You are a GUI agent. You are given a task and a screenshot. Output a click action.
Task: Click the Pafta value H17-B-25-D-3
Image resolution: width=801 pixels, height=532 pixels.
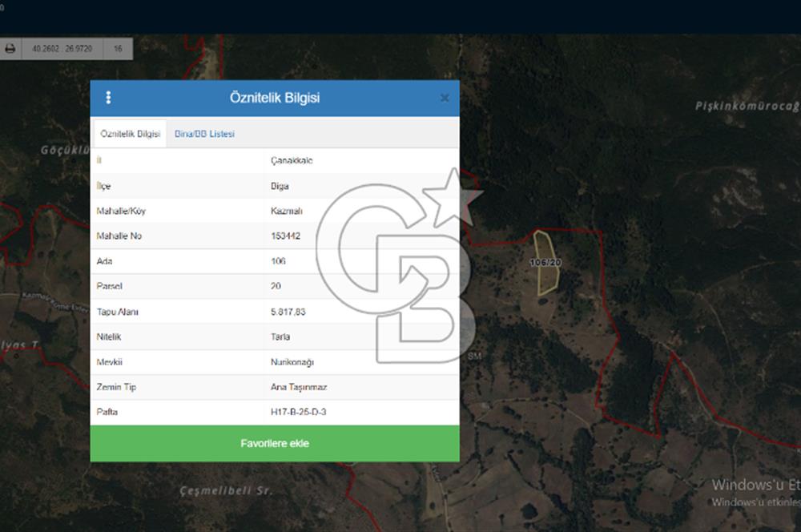(x=298, y=412)
